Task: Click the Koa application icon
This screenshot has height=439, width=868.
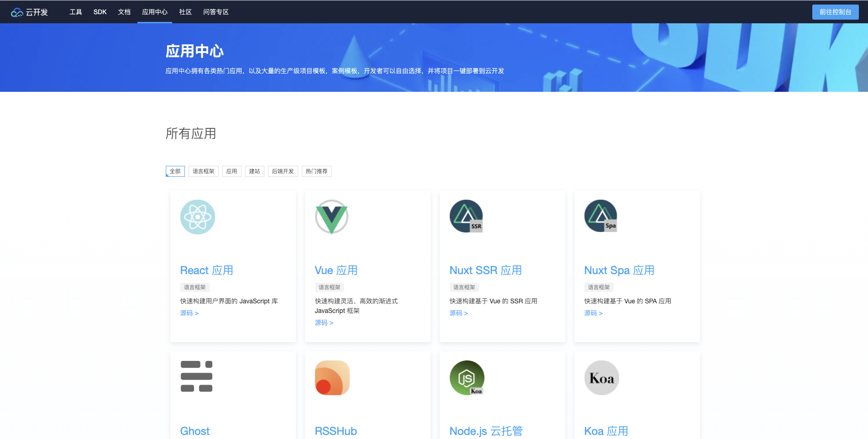Action: coord(601,378)
